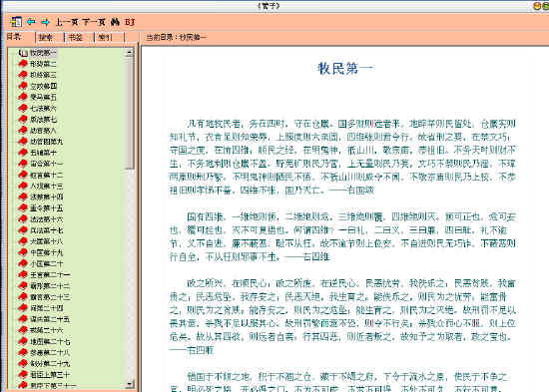The width and height of the screenshot is (549, 392).
Task: Select the 参患第二十八 chapter entry
Action: [x=50, y=352]
